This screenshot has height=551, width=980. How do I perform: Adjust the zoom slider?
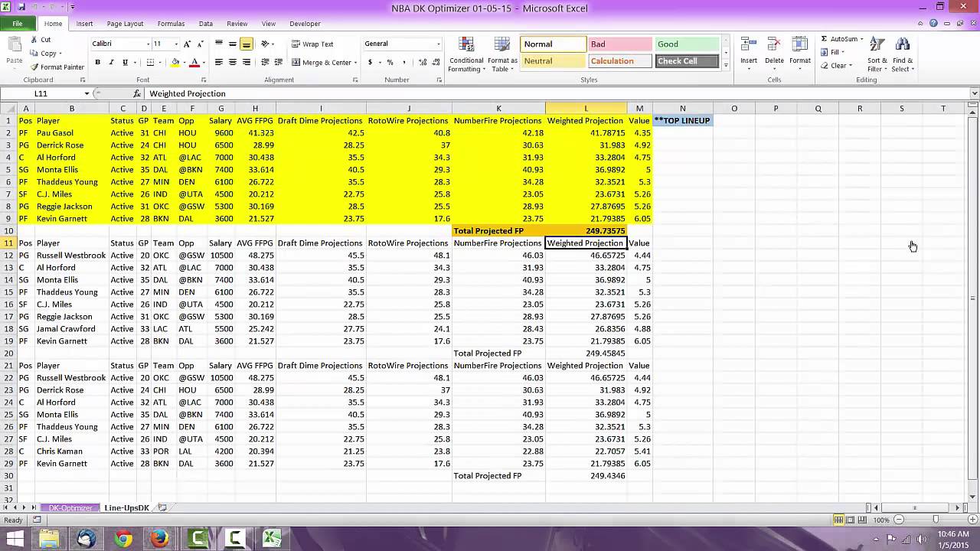(936, 520)
